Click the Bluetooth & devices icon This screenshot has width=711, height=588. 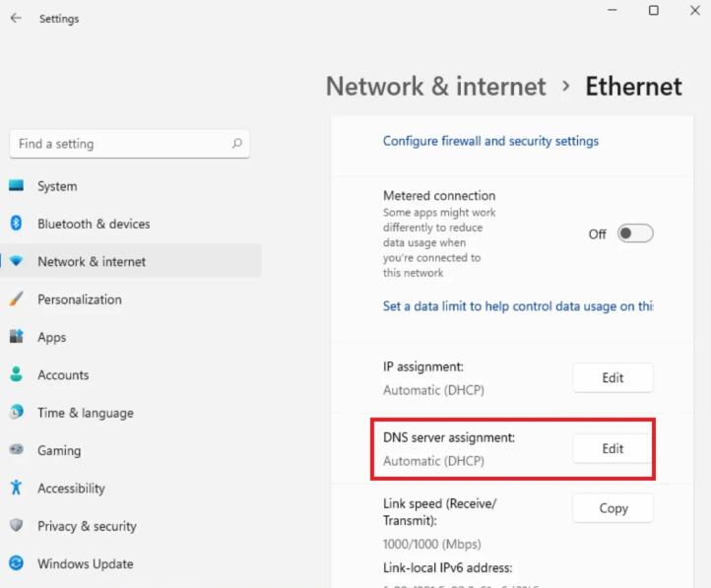16,224
